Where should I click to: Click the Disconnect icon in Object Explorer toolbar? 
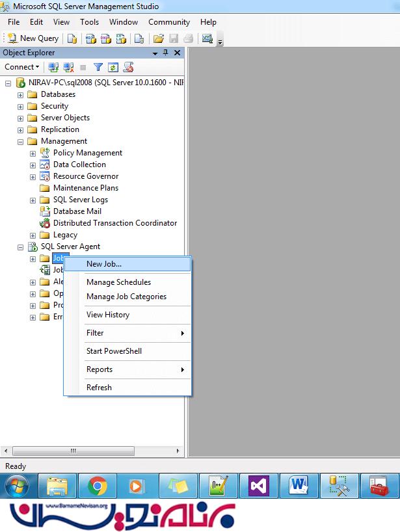[68, 67]
